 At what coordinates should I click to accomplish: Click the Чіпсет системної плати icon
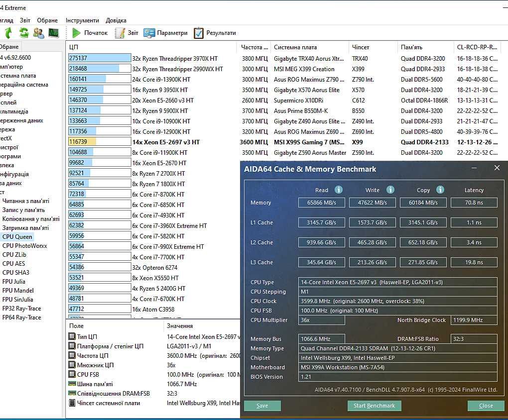(x=72, y=403)
